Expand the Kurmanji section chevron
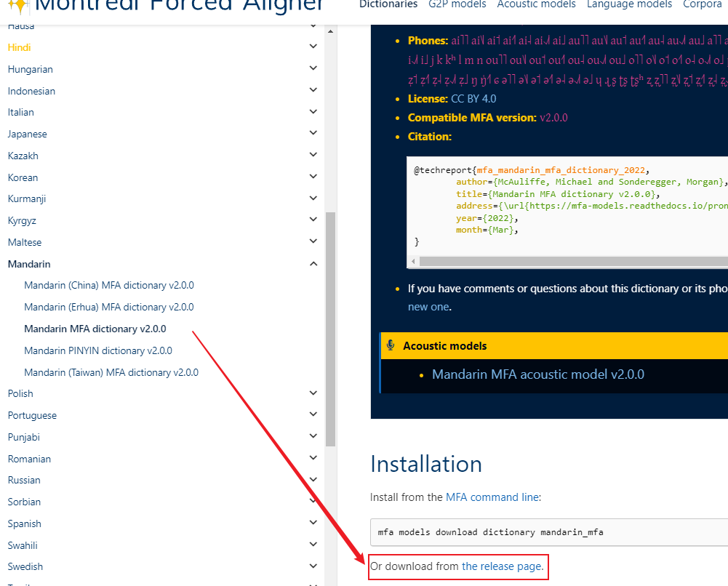 tap(313, 198)
